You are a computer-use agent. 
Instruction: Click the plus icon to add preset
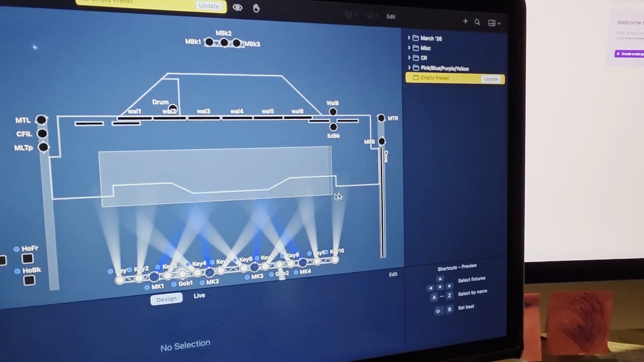coord(465,21)
